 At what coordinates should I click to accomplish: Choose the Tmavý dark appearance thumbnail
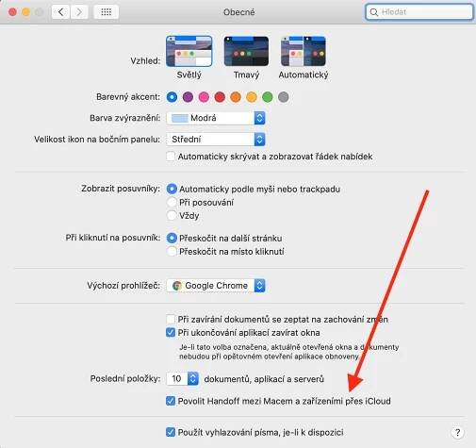tap(246, 51)
